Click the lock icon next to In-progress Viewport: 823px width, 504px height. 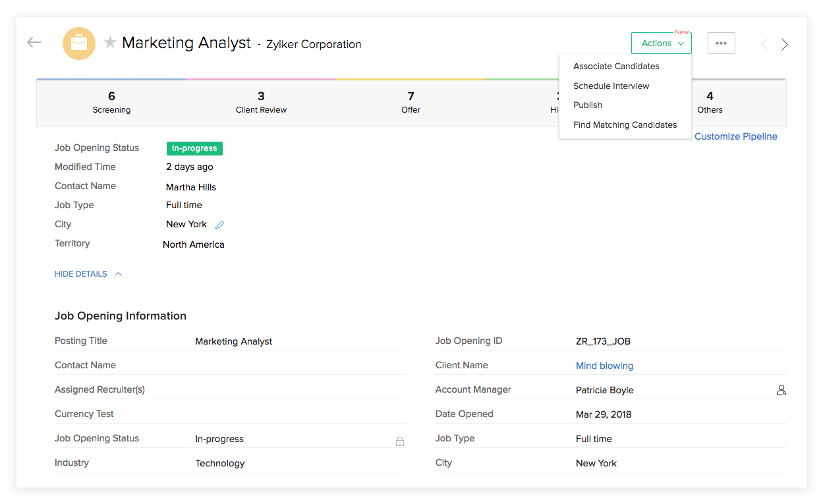click(399, 441)
